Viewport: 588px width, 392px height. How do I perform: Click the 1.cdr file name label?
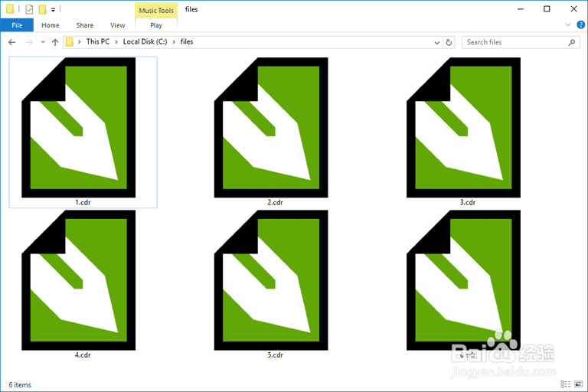pos(83,202)
